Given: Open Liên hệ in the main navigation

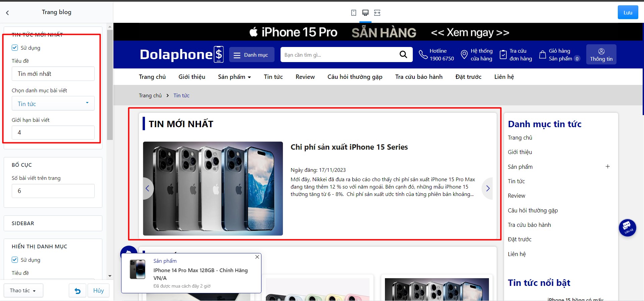Looking at the screenshot, I should (504, 77).
